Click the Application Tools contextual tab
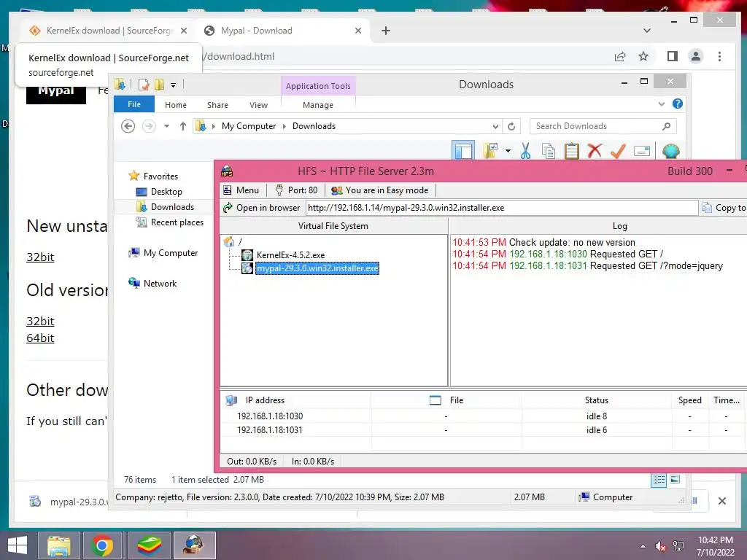The height and width of the screenshot is (560, 747). tap(318, 86)
